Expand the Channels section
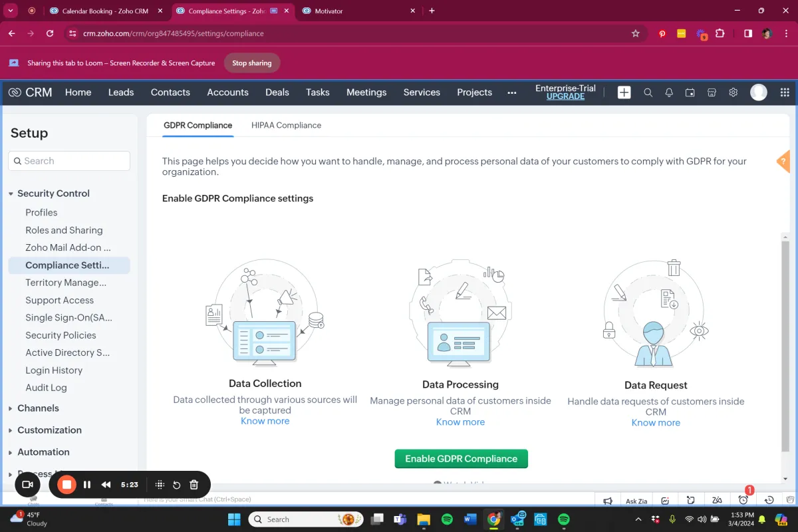The height and width of the screenshot is (532, 798). [x=11, y=409]
